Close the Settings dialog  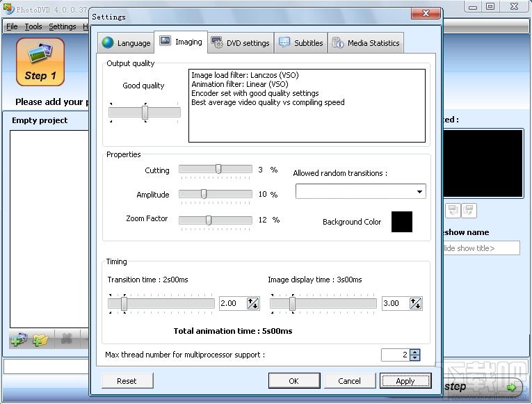click(426, 13)
